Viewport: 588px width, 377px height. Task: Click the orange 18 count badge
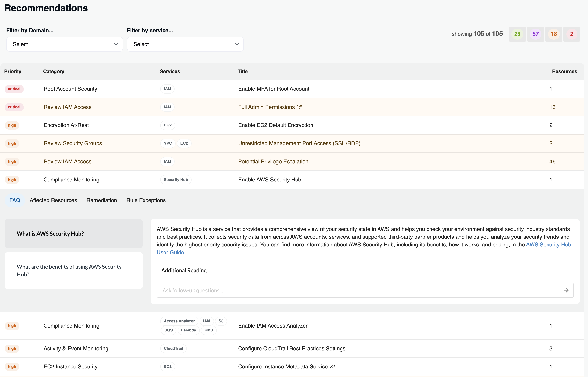(554, 34)
